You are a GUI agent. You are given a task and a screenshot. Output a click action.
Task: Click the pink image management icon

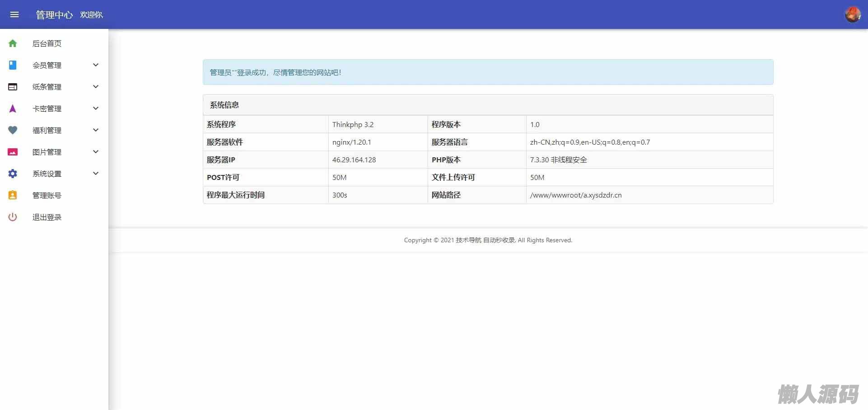coord(13,152)
